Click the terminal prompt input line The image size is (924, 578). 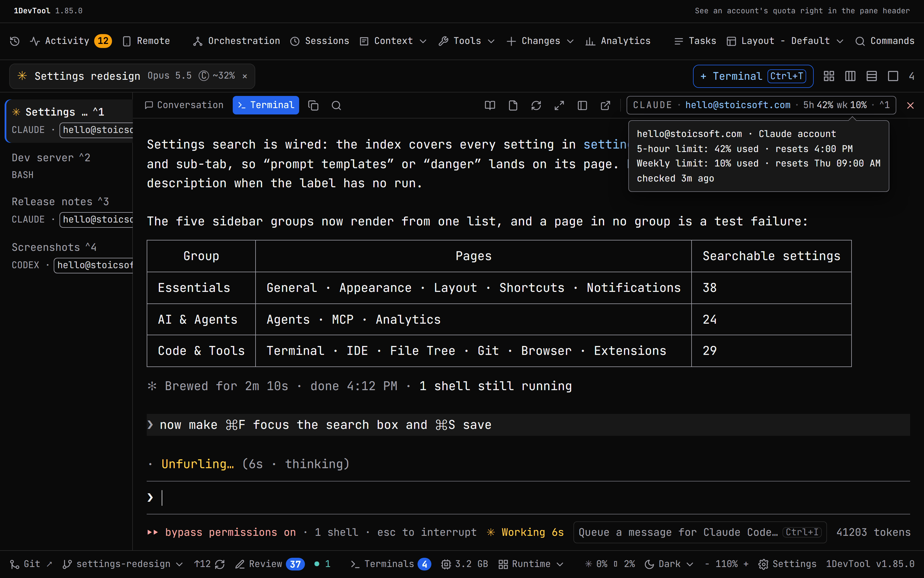pos(528,497)
